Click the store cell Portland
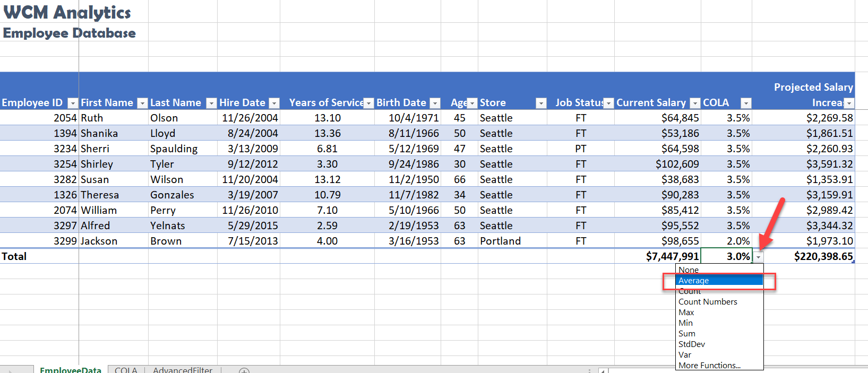This screenshot has width=868, height=373. click(512, 241)
